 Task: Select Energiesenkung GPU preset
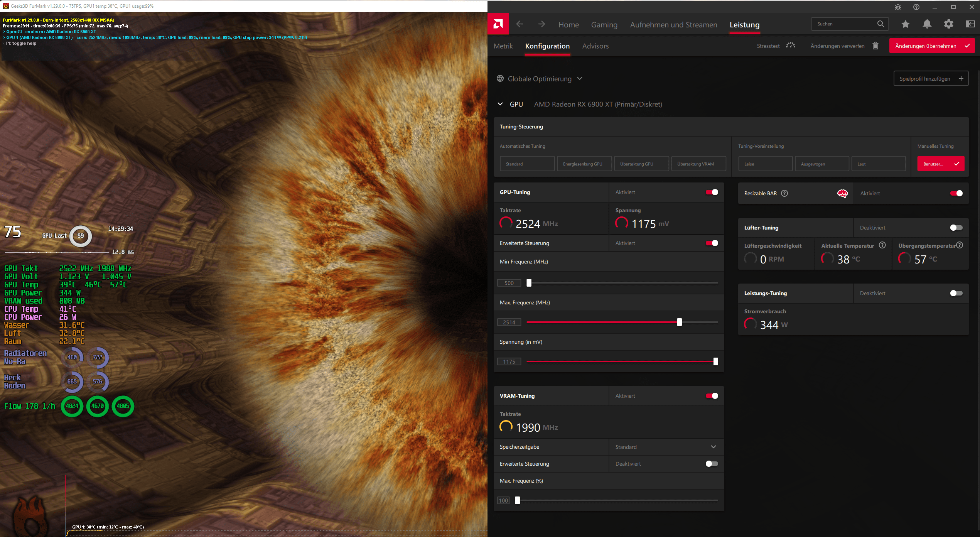click(x=584, y=164)
